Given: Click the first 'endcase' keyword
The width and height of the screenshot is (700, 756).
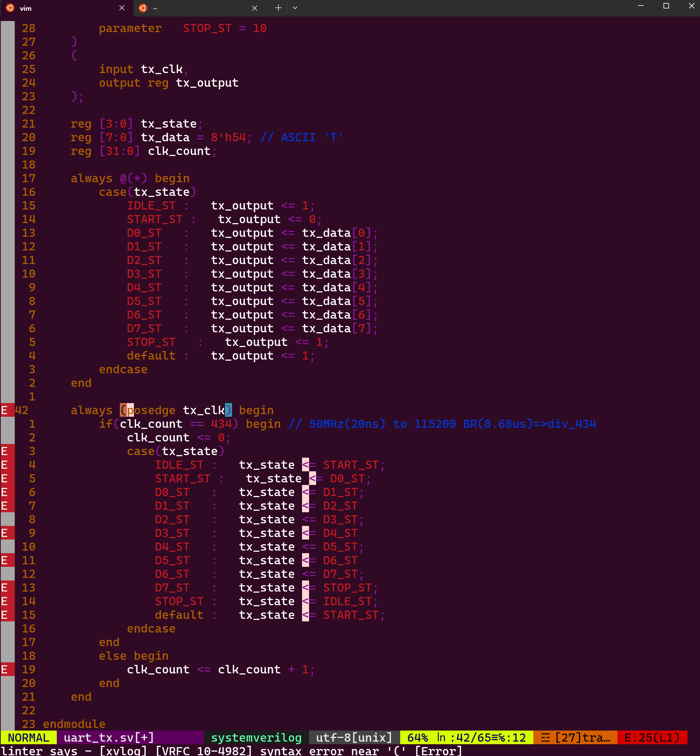Looking at the screenshot, I should tap(123, 369).
